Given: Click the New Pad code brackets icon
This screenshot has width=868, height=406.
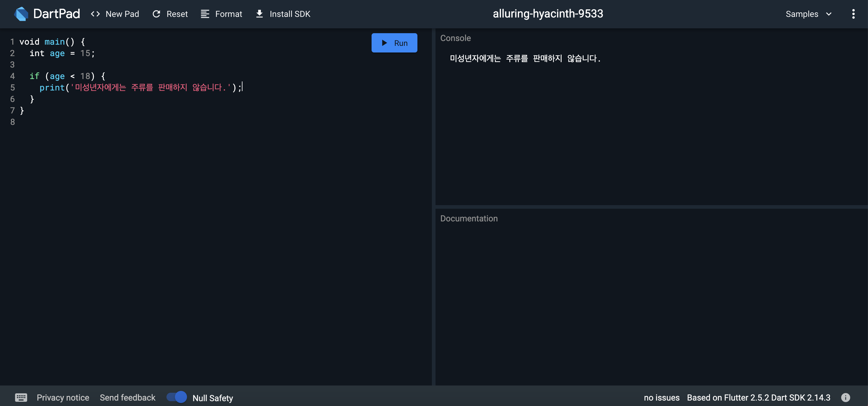Looking at the screenshot, I should (95, 14).
